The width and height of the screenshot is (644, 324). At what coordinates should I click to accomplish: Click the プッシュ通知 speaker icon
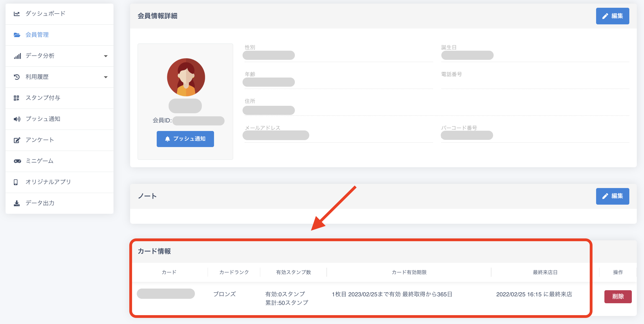[17, 119]
